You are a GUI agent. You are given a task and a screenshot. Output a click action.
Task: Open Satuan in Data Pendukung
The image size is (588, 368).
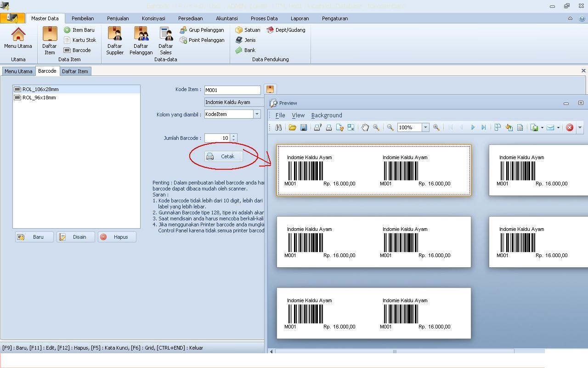[x=248, y=30]
